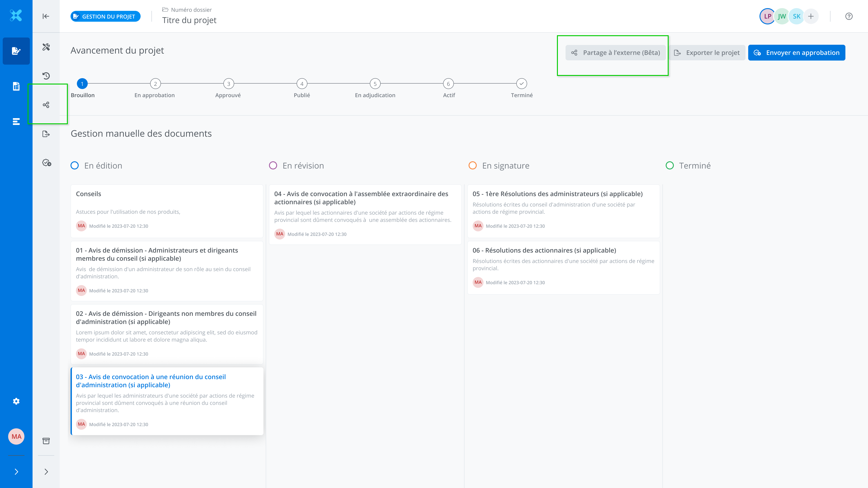Viewport: 868px width, 488px height.
Task: Click the collapse sidebar arrow icon
Action: click(46, 16)
